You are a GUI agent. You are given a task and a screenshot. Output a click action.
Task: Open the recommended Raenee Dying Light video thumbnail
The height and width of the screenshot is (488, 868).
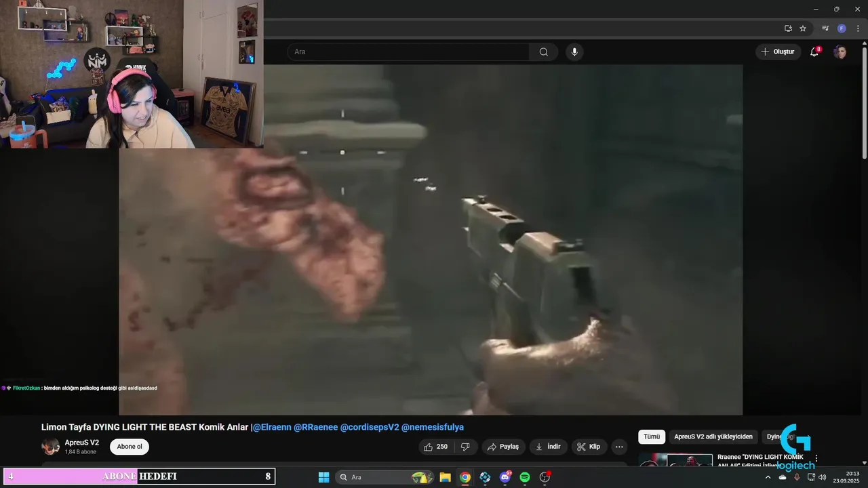pos(675,460)
